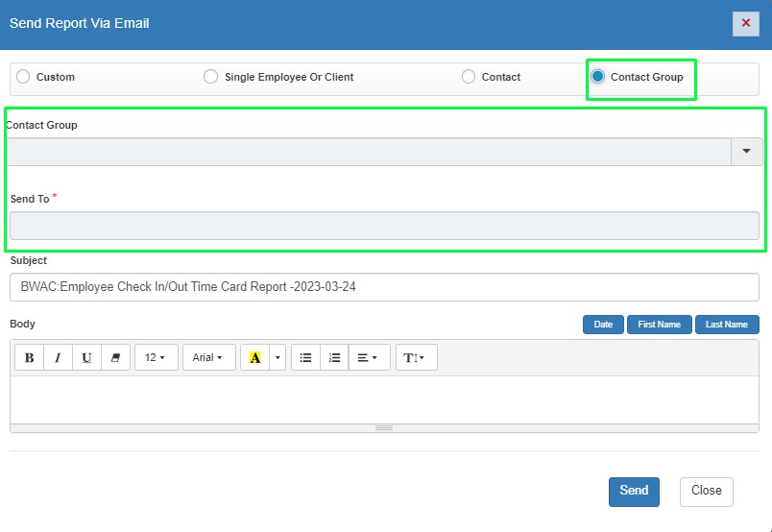Toggle bold formatting in body editor

[x=29, y=357]
